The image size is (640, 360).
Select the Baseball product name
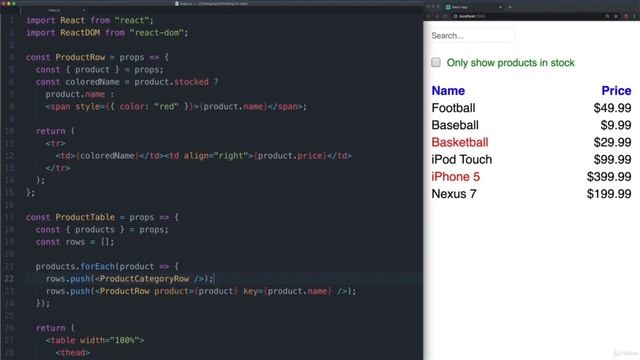pyautogui.click(x=455, y=125)
